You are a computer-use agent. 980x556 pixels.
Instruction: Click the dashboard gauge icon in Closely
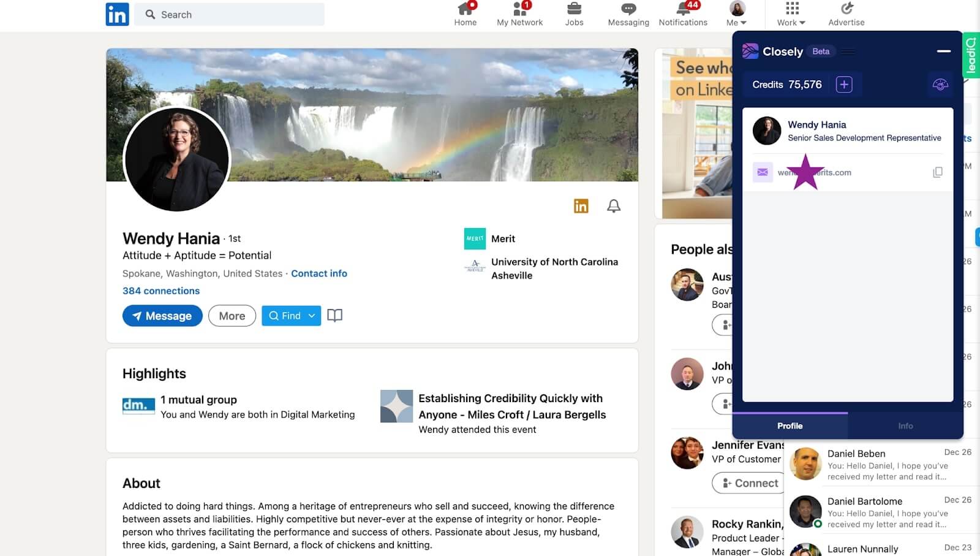pyautogui.click(x=940, y=85)
